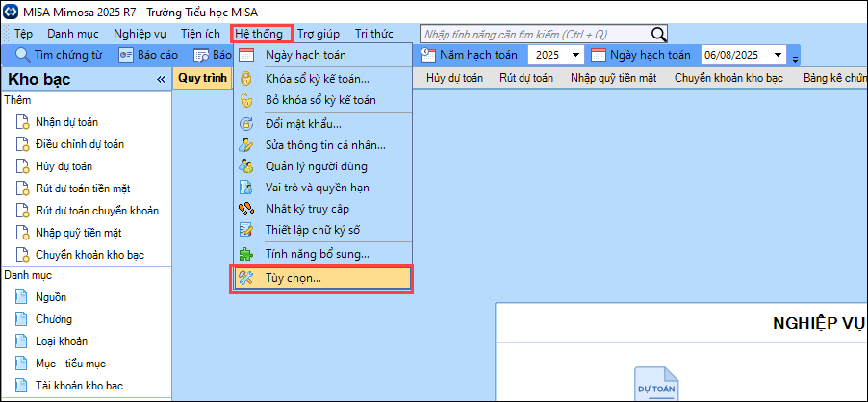Click the Tìm chứng từ magnifier icon
This screenshot has width=868, height=402.
[x=22, y=55]
